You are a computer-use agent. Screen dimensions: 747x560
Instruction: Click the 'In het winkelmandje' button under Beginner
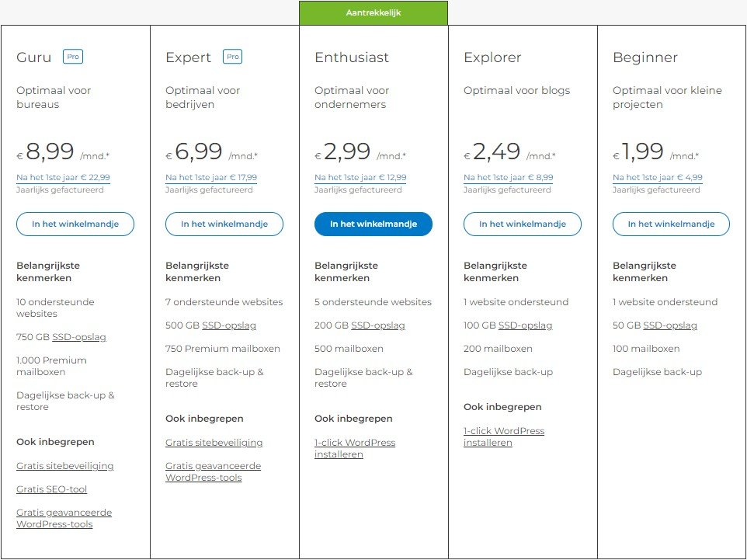coord(671,224)
